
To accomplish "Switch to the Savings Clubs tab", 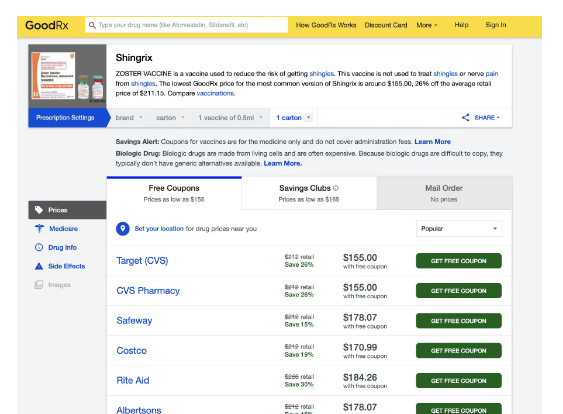I will click(x=309, y=193).
